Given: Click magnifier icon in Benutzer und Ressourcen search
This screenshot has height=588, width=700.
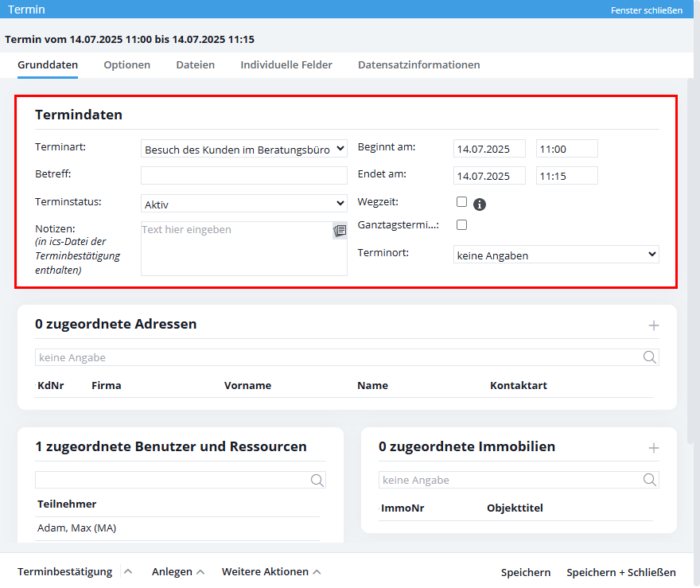Looking at the screenshot, I should 317,480.
